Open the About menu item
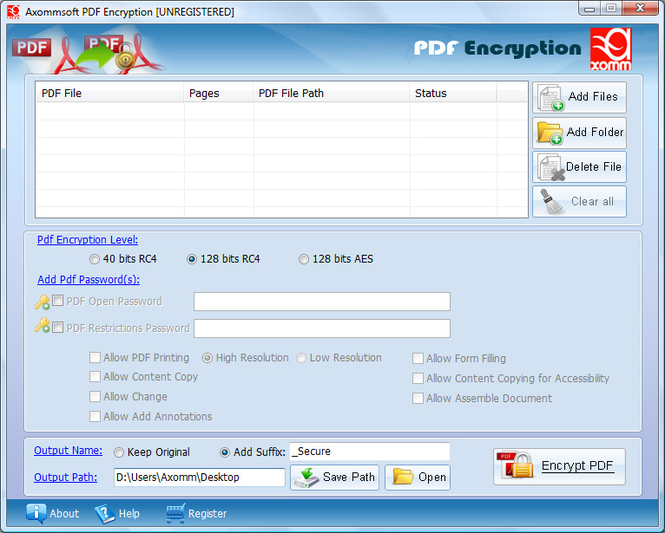Viewport: 665px width, 533px height. pyautogui.click(x=53, y=514)
